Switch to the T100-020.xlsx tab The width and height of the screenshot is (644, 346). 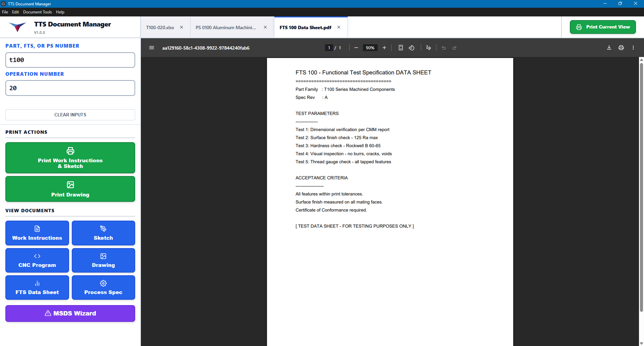point(160,27)
